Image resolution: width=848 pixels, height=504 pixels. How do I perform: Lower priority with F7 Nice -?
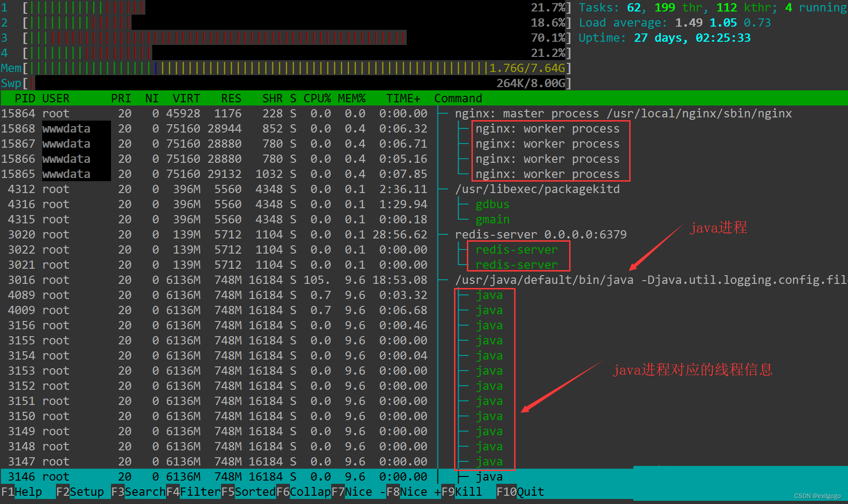[358, 492]
